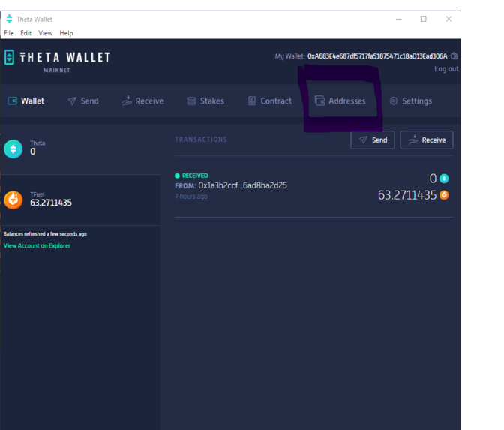This screenshot has width=504, height=430.
Task: Click the Receive hand icon in navigation
Action: pyautogui.click(x=127, y=101)
